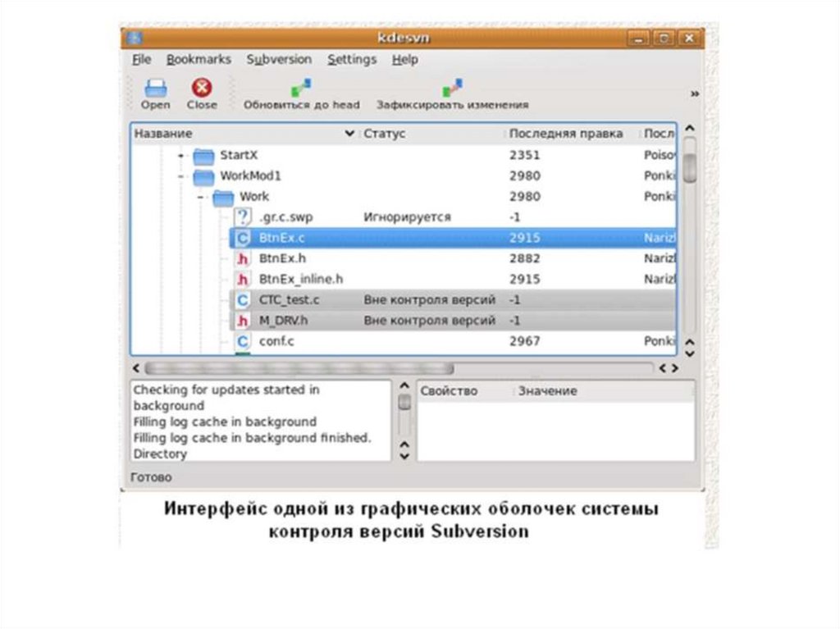840x629 pixels.
Task: Select the BtnEx_inline.h file name
Action: [300, 279]
